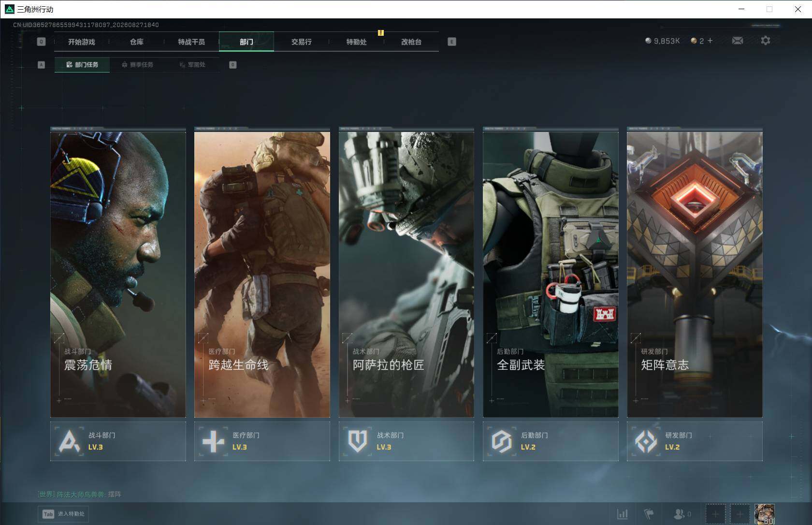Click the 后勤部门 hexagon emblem icon

(x=502, y=441)
